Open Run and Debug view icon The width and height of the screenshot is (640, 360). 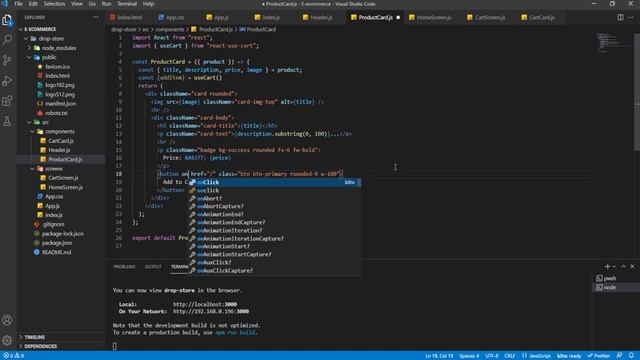point(7,81)
